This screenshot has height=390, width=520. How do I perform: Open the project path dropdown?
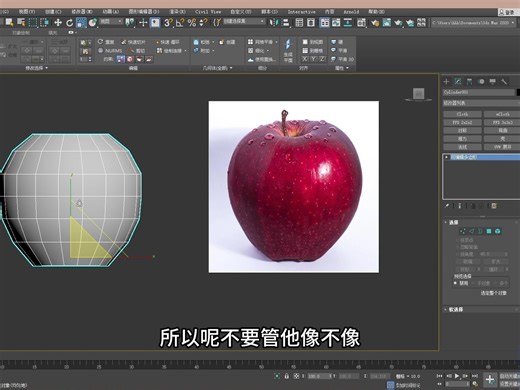coord(474,23)
